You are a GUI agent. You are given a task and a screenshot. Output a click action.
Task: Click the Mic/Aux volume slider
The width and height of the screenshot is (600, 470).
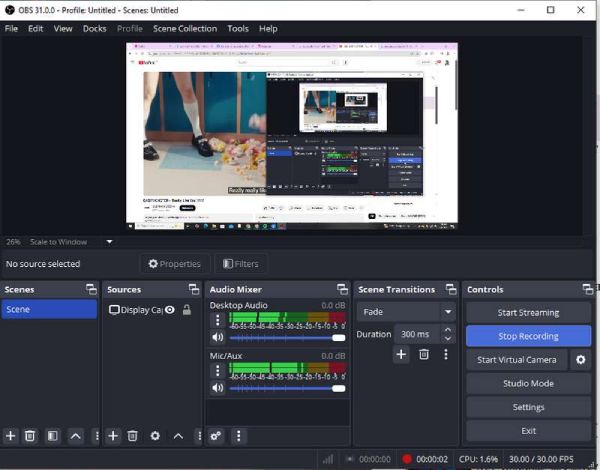(287, 388)
